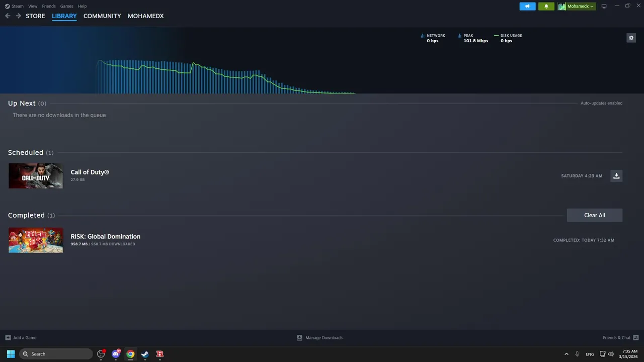Viewport: 644px width, 362px height.
Task: Open the clock showing 7:35 AM
Action: (628, 354)
